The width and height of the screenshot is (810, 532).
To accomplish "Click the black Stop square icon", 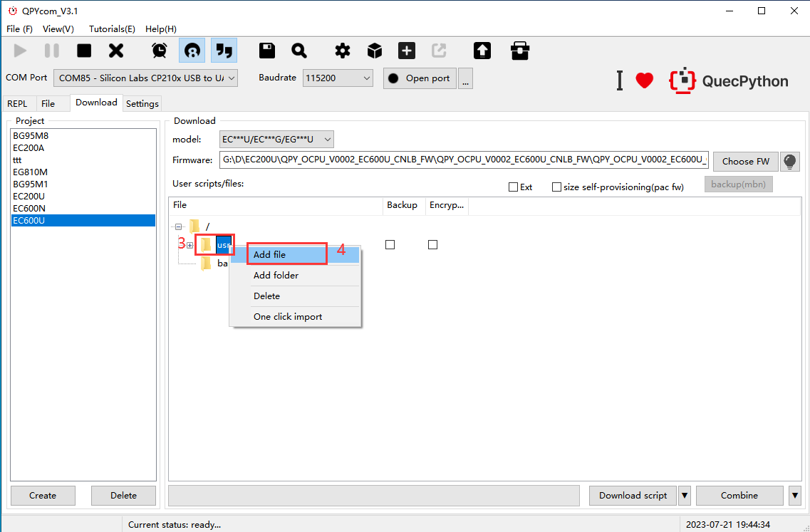I will click(x=84, y=51).
